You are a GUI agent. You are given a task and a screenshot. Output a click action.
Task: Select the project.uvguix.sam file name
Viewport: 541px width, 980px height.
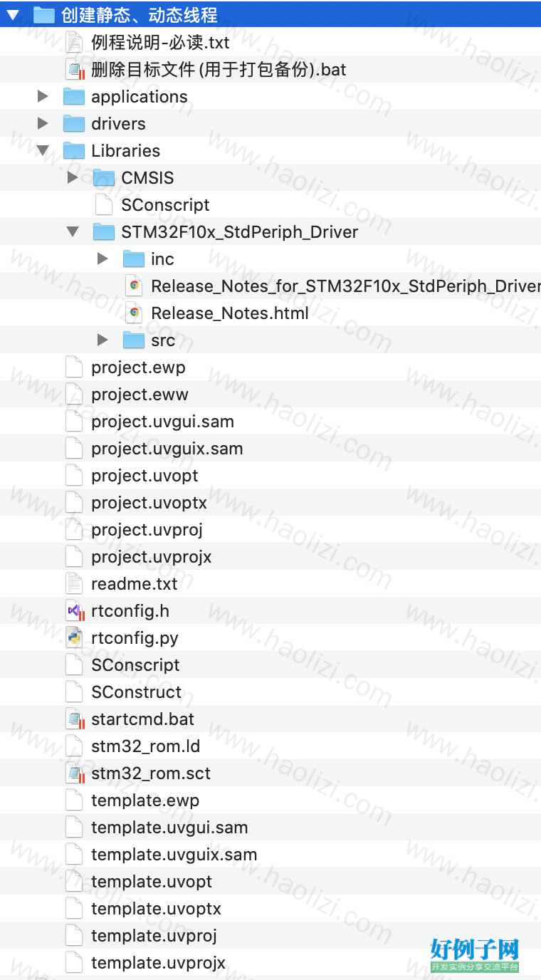point(167,448)
